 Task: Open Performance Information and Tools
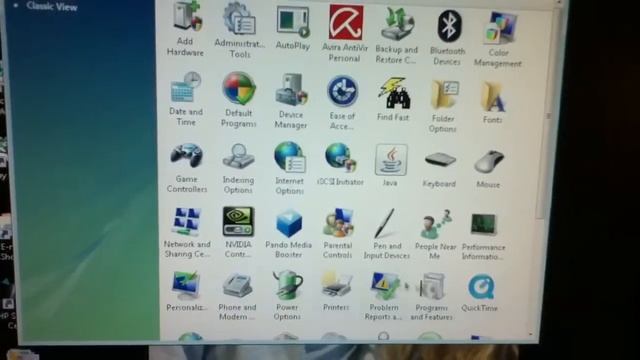484,225
